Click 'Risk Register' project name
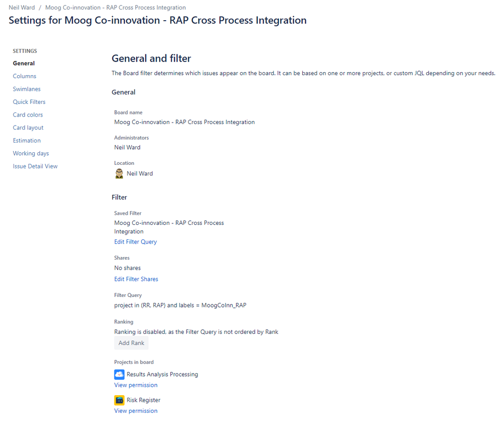The height and width of the screenshot is (427, 504). pyautogui.click(x=143, y=400)
